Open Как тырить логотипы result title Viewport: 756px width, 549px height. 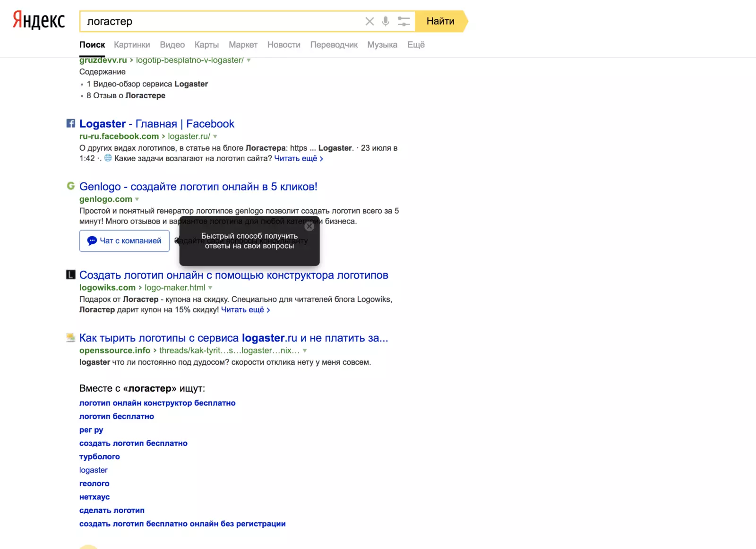coord(234,338)
